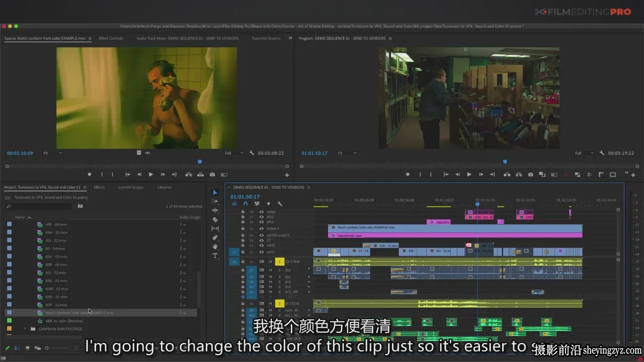Open Source monitor Full resolution dropdown
This screenshot has width=644, height=362.
click(234, 153)
